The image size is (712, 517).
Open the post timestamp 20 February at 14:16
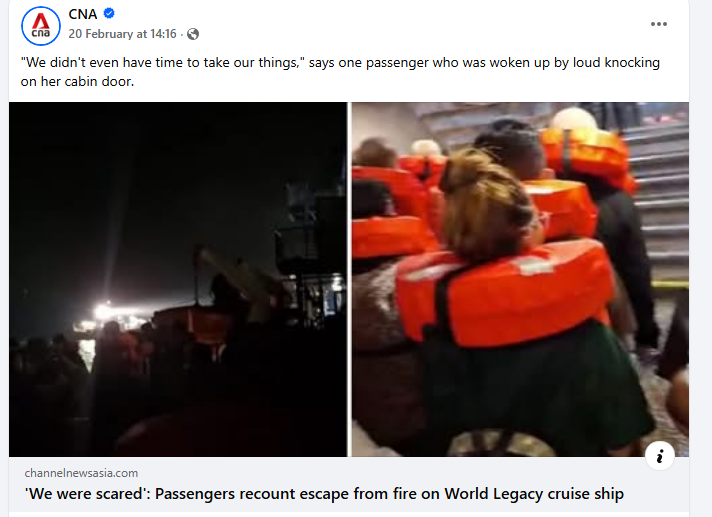tap(122, 34)
